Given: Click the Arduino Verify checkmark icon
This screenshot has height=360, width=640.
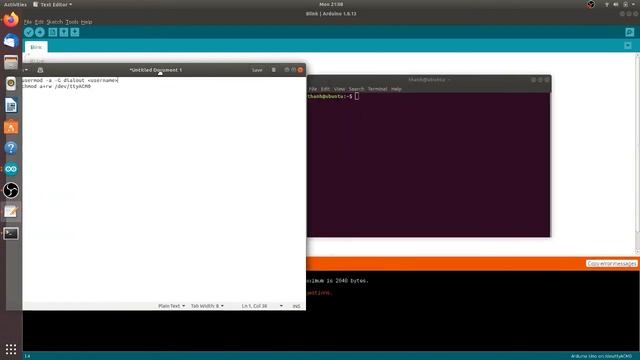Looking at the screenshot, I should 29,32.
